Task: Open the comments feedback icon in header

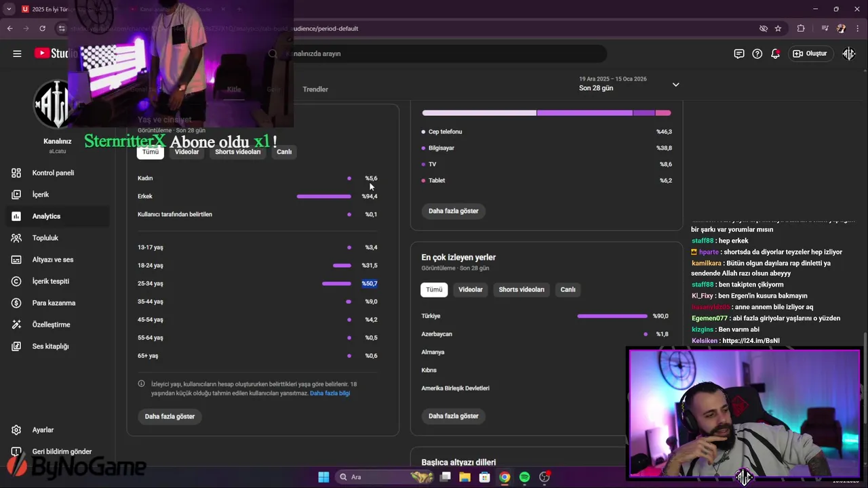Action: [x=739, y=54]
